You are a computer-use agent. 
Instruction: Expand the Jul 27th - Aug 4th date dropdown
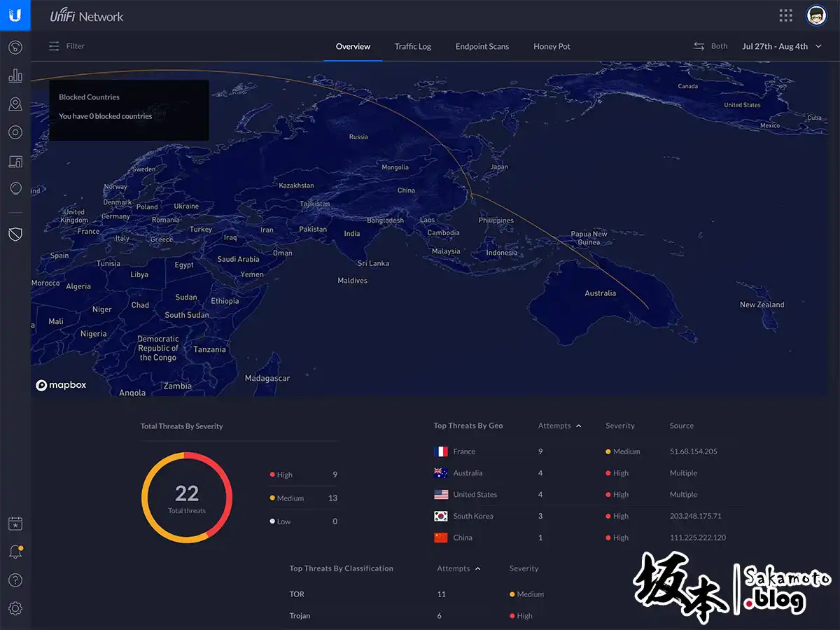pos(782,46)
